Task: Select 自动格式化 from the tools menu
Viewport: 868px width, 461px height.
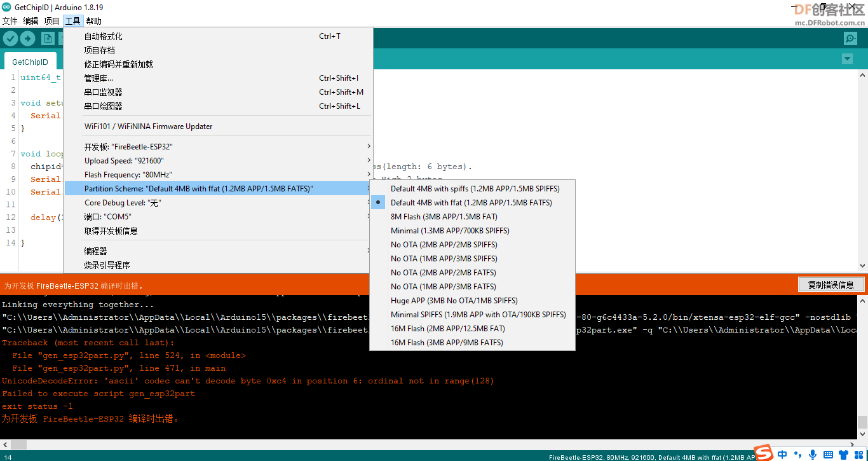Action: [x=217, y=36]
